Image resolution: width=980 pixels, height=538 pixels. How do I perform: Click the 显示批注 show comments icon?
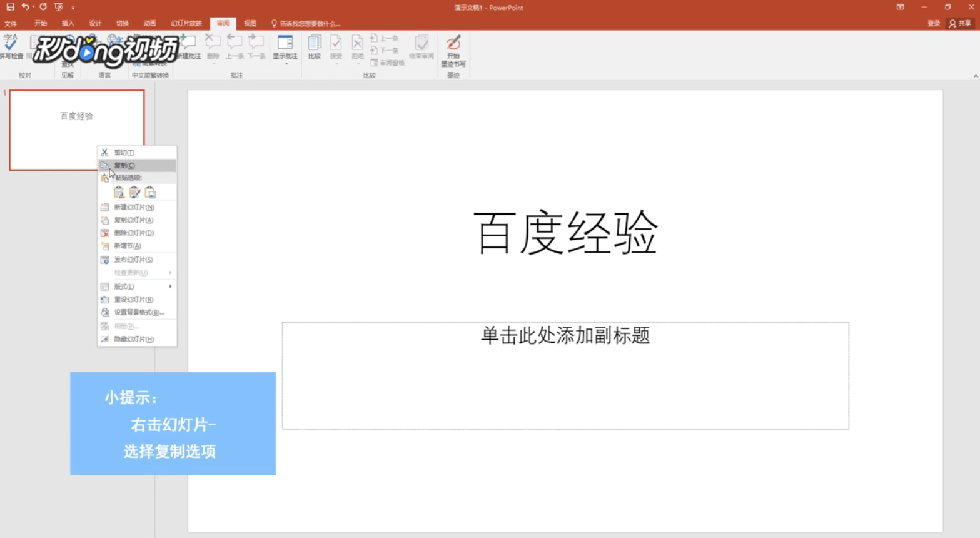285,43
